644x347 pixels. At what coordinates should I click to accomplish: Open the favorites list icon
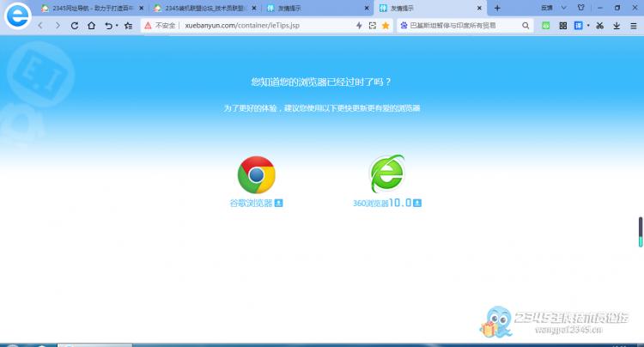(128, 26)
